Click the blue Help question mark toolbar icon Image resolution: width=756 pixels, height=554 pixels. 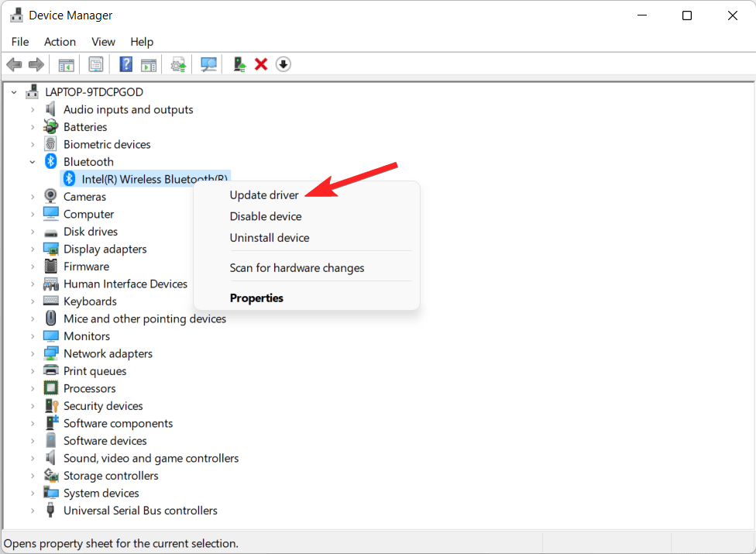[125, 64]
